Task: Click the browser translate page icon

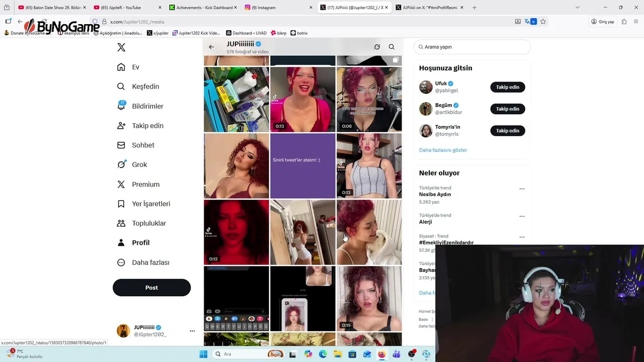Action: pos(530,22)
